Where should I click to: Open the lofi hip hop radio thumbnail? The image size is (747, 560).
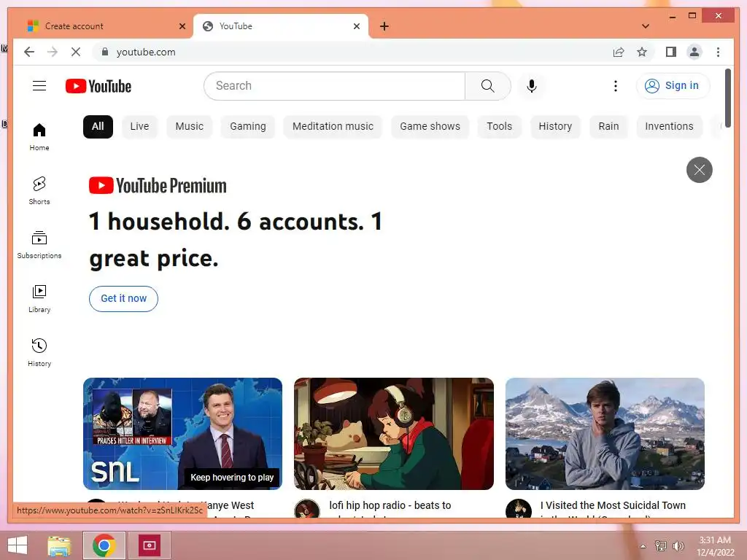tap(393, 433)
